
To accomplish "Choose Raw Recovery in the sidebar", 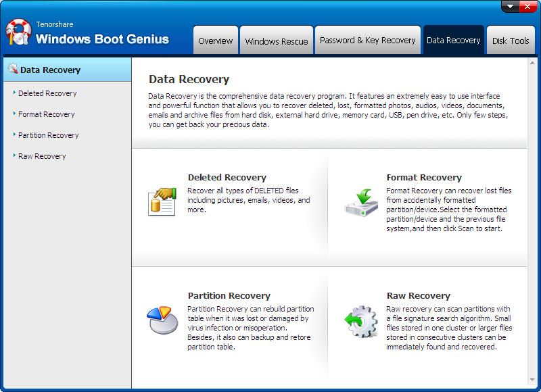I will pos(42,157).
